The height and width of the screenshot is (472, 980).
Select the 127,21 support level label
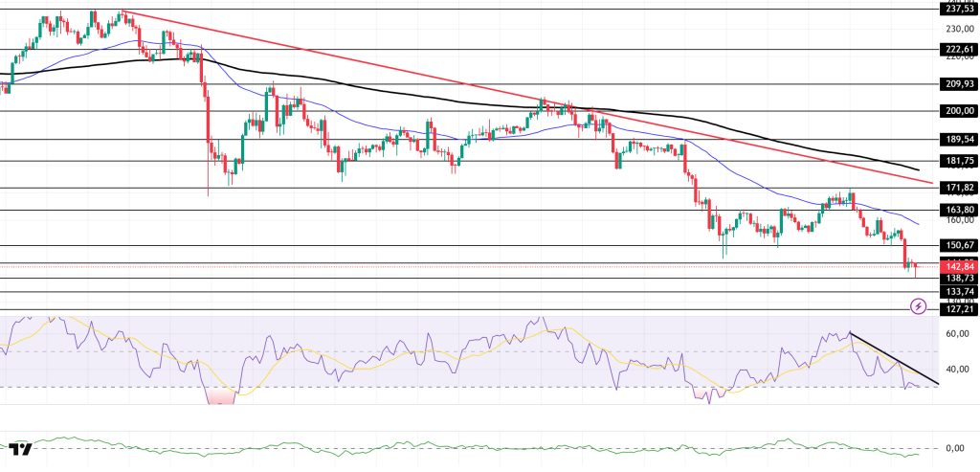click(x=957, y=310)
